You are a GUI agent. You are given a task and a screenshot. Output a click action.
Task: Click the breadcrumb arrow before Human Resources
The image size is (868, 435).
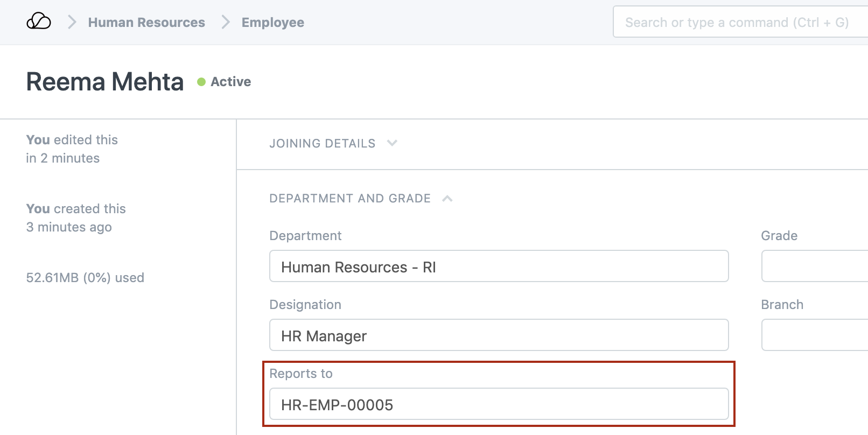click(x=72, y=22)
